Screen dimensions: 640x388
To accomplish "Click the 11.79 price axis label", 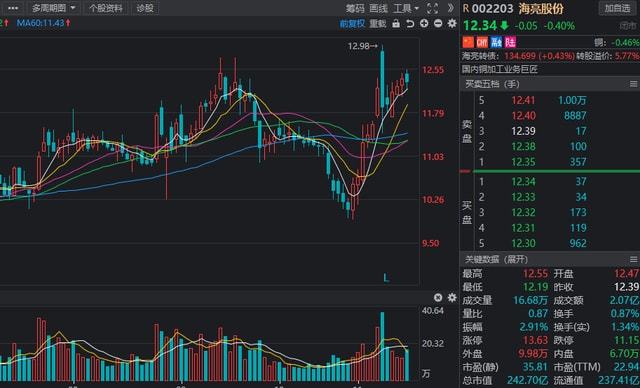I will 433,113.
